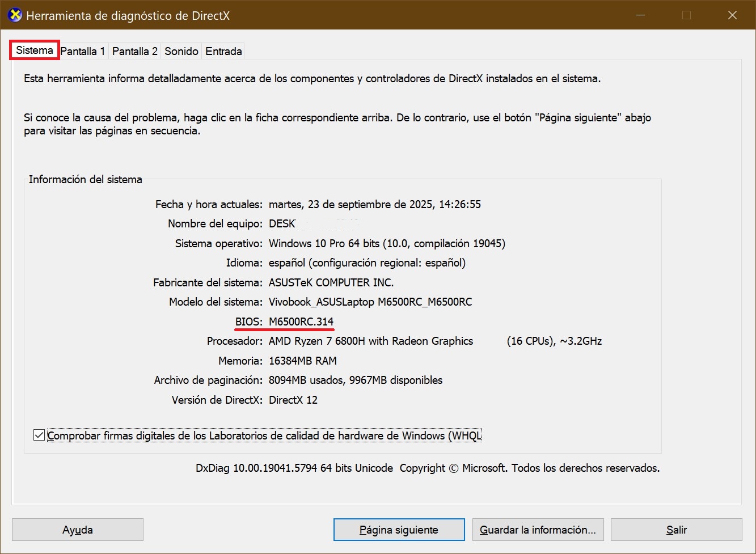
Task: Select the Sonido tab
Action: coord(181,51)
